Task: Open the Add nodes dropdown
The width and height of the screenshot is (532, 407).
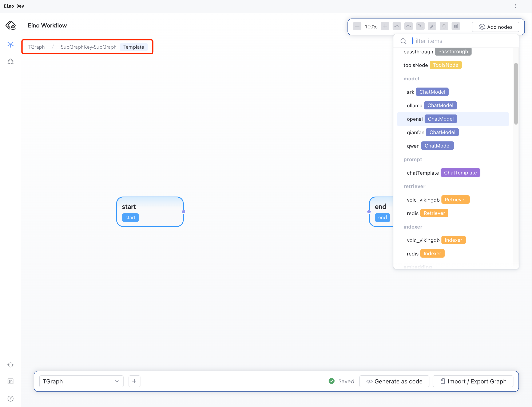Action: (495, 27)
